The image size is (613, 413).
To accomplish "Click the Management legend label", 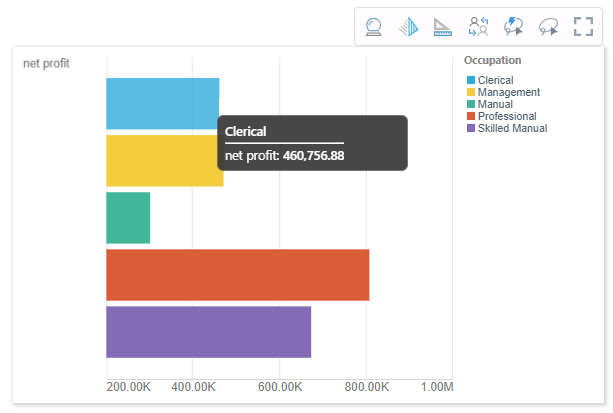I will click(510, 92).
